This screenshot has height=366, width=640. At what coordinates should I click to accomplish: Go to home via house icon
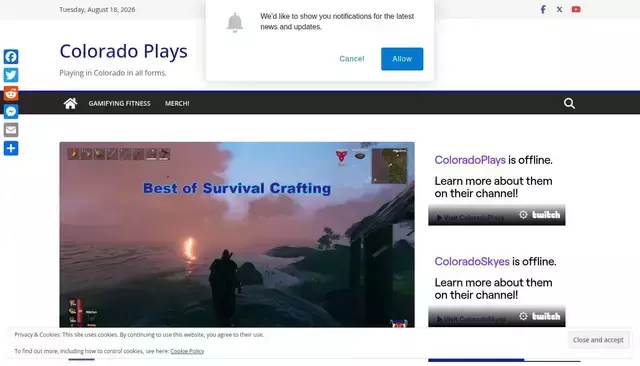point(70,103)
